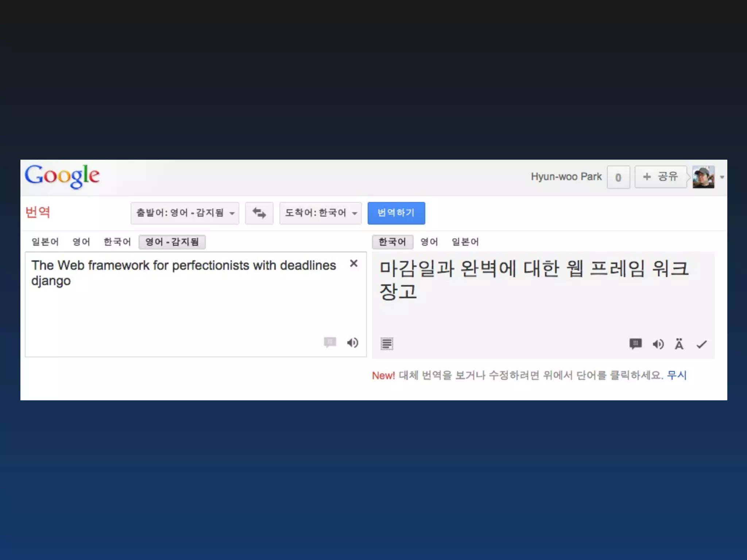
Task: Dismiss the tip with the 무시 link
Action: [x=677, y=375]
